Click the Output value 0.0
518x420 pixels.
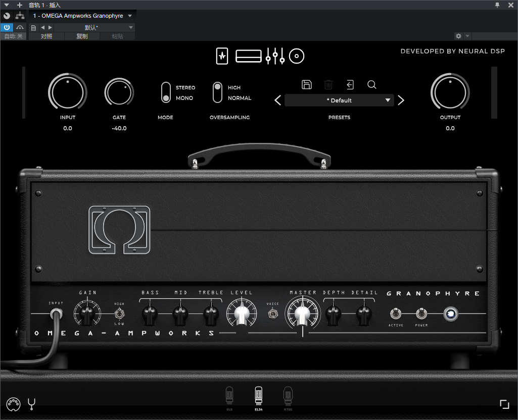pos(450,128)
